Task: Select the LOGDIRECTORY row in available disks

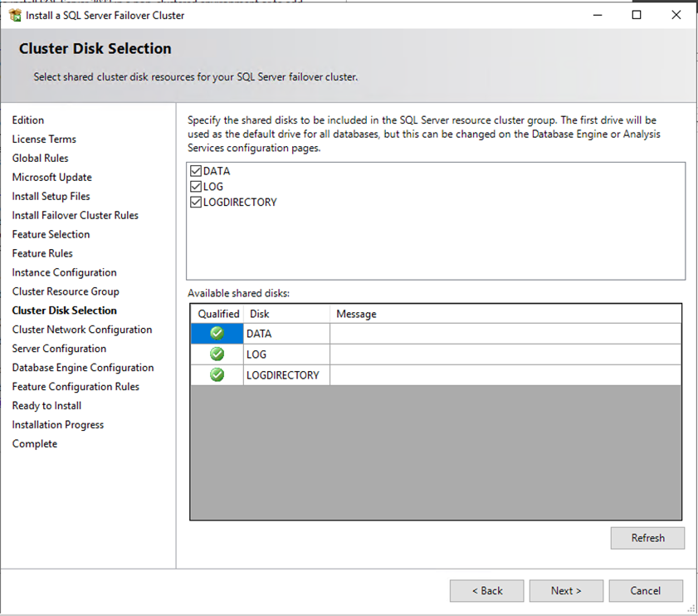Action: (x=282, y=375)
